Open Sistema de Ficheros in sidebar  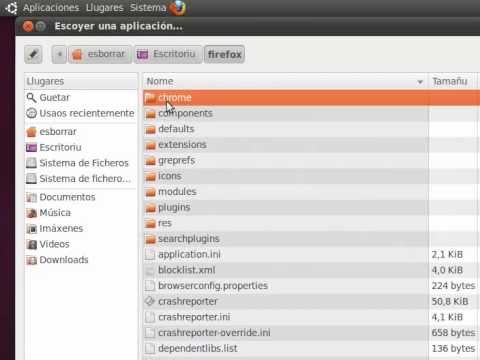click(x=81, y=163)
